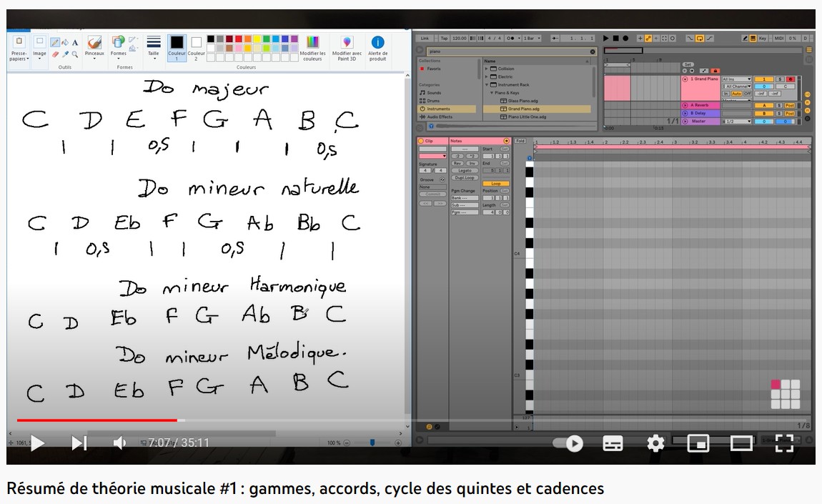Image resolution: width=822 pixels, height=504 pixels.
Task: Play the YouTube video
Action: [37, 443]
